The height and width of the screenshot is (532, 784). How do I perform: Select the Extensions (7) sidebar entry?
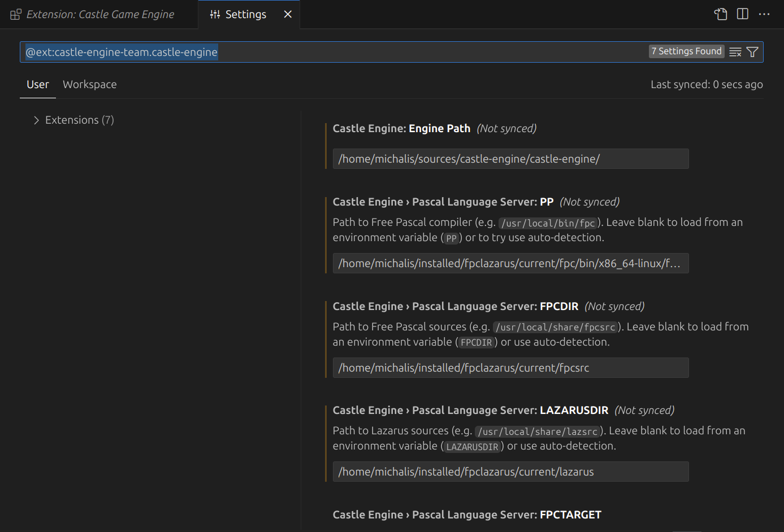[x=79, y=120]
